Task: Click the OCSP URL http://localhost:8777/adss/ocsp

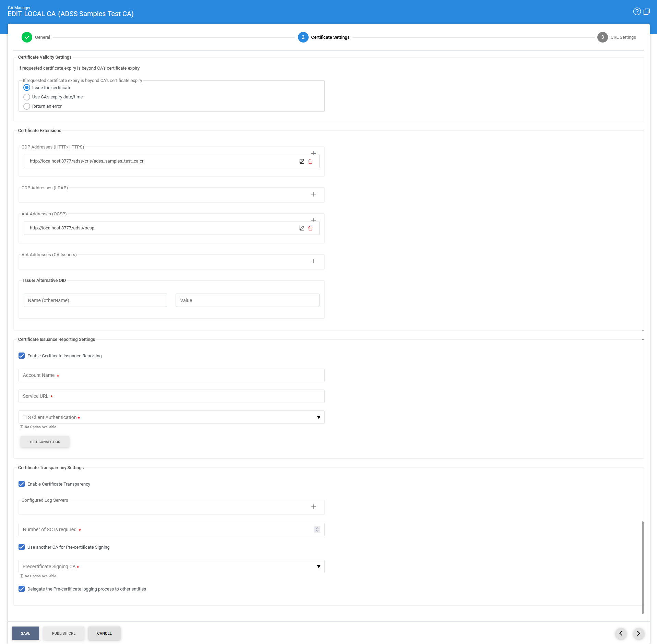Action: pyautogui.click(x=62, y=228)
